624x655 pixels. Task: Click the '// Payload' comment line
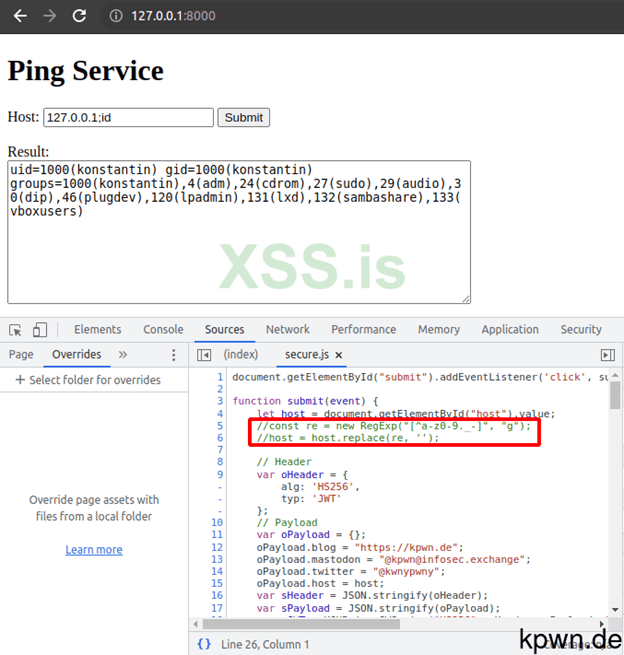coord(287,523)
